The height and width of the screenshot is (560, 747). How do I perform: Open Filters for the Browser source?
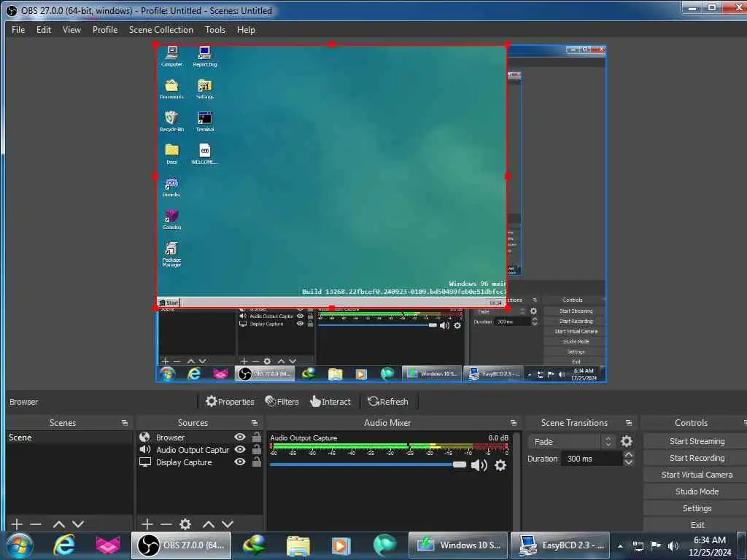(282, 402)
